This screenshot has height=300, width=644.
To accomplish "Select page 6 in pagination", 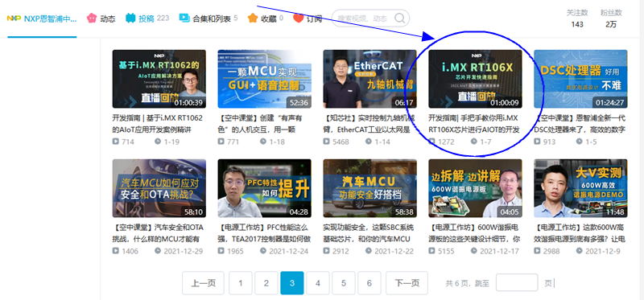I will (x=369, y=283).
